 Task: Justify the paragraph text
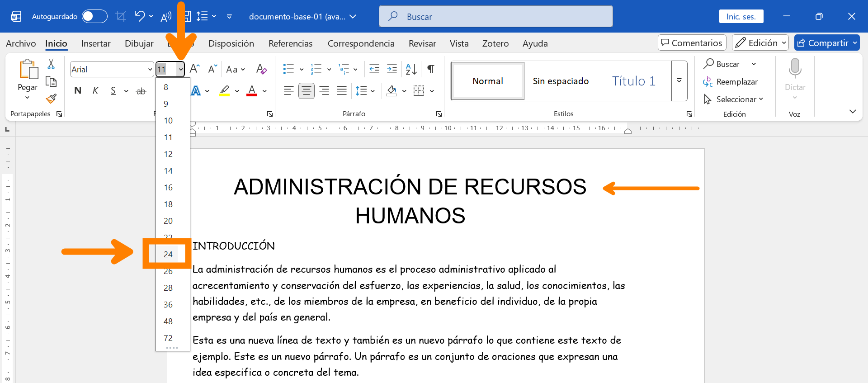click(x=342, y=91)
